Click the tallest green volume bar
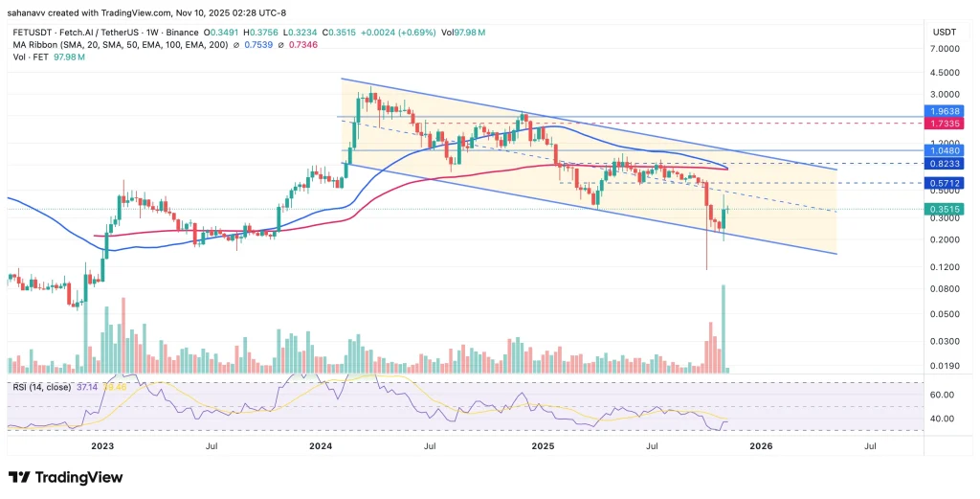The height and width of the screenshot is (499, 980). [x=723, y=328]
